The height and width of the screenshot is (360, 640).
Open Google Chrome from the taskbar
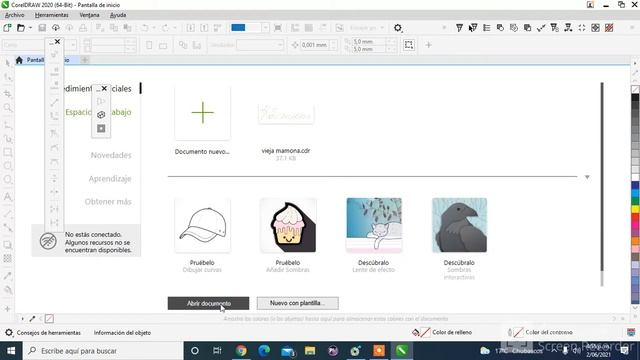point(241,351)
